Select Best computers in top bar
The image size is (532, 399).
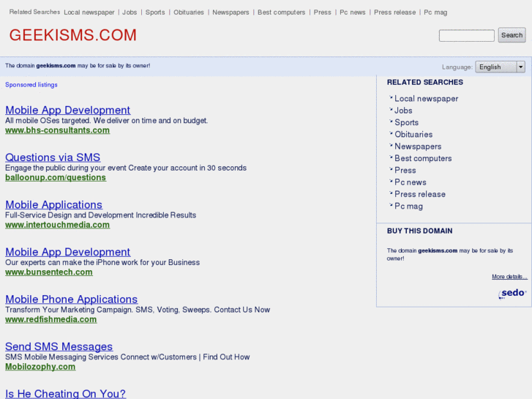click(281, 12)
